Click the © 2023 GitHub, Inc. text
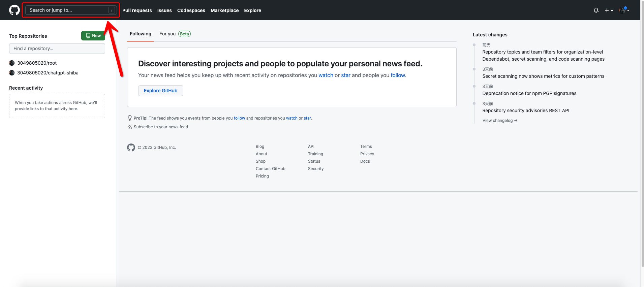 click(157, 148)
